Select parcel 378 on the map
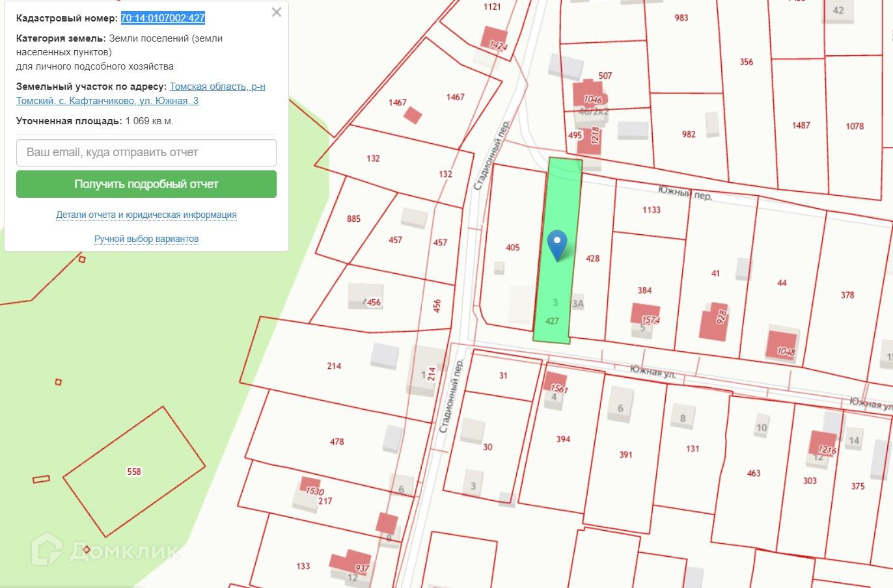 tap(847, 295)
